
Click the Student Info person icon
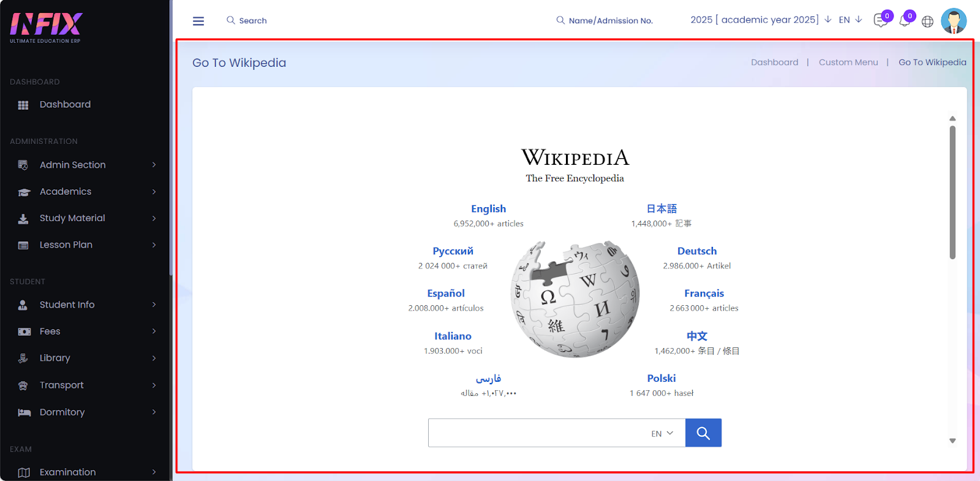23,305
